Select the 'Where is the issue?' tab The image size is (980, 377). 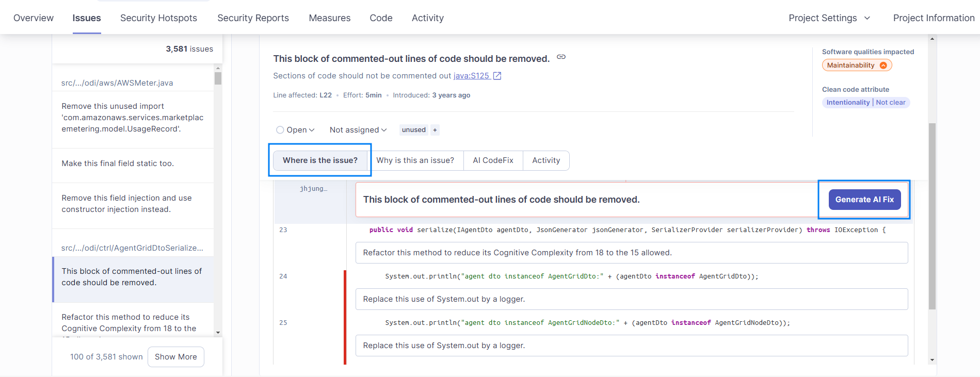(x=320, y=160)
